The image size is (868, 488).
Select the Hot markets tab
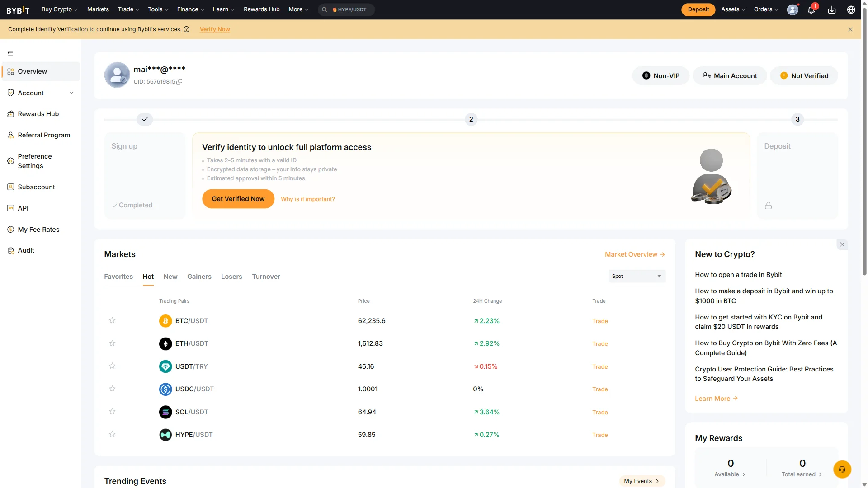click(x=148, y=277)
